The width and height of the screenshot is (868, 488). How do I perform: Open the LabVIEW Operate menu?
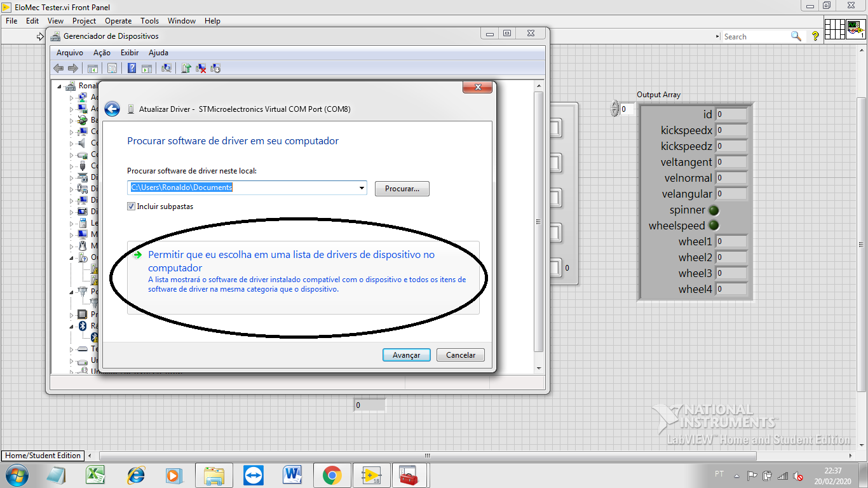118,21
